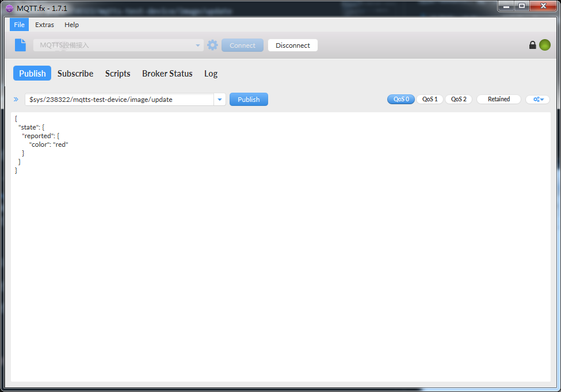Minimize the MQTT.fx window

tap(506, 6)
